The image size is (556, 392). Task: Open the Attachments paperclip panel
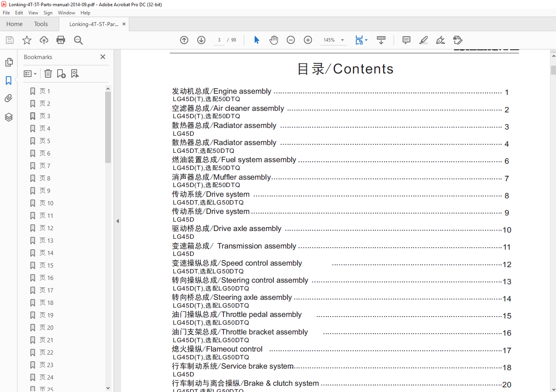pos(9,98)
